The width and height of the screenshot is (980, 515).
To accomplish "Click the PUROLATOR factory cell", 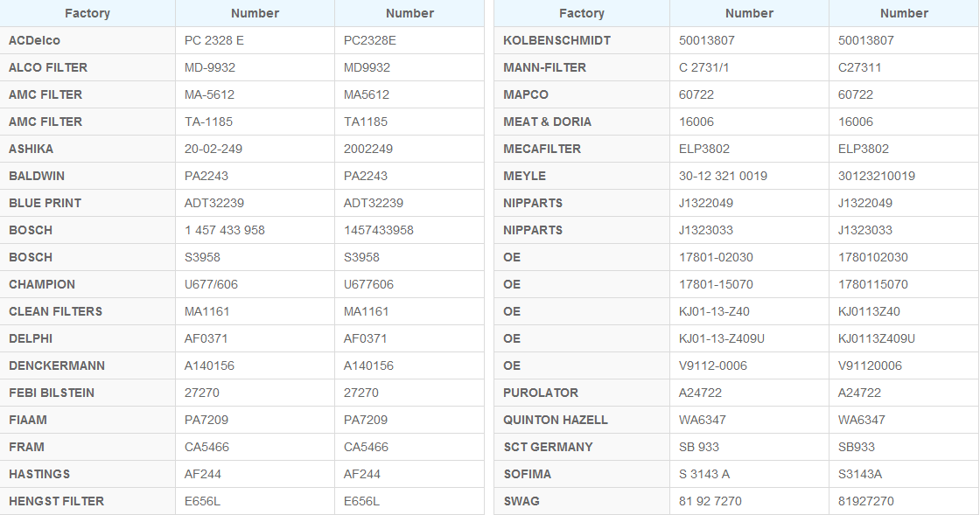I will tap(582, 393).
